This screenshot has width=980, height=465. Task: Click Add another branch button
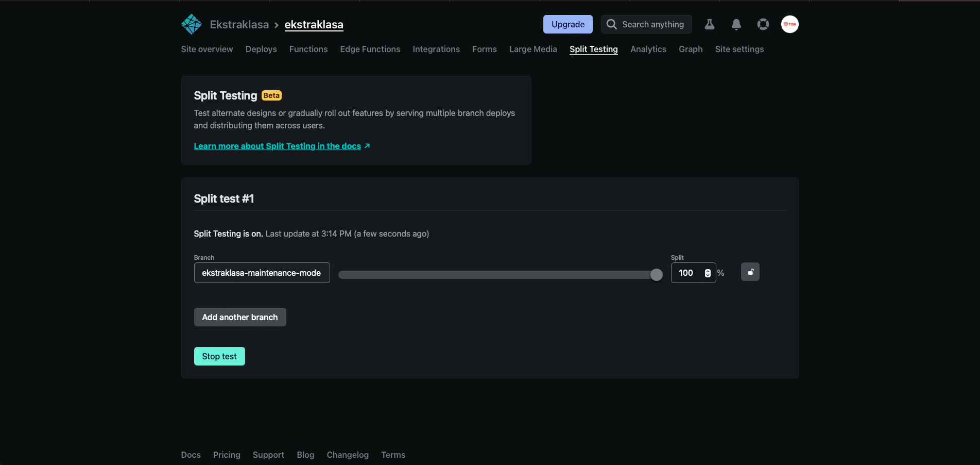click(x=240, y=317)
